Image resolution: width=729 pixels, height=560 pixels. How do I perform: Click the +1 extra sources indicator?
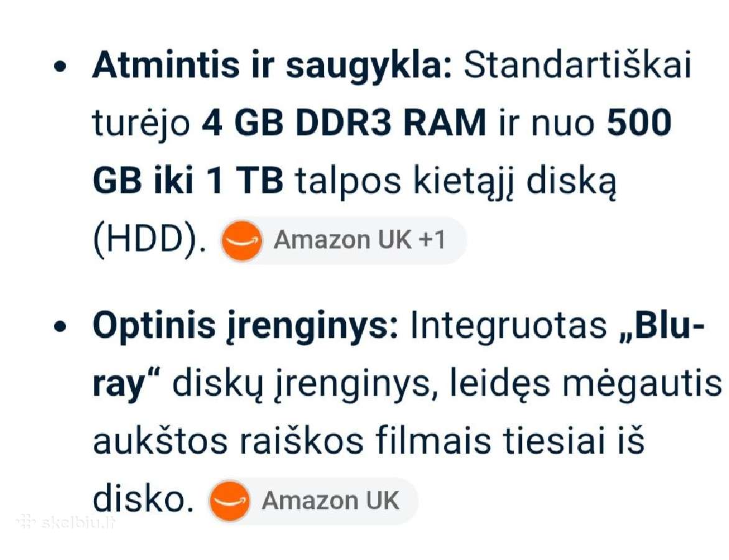click(x=432, y=240)
